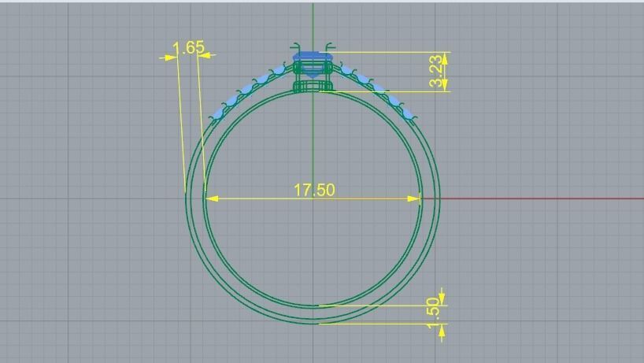
Task: Select the lower gallery rail under center stone
Action: point(313,87)
